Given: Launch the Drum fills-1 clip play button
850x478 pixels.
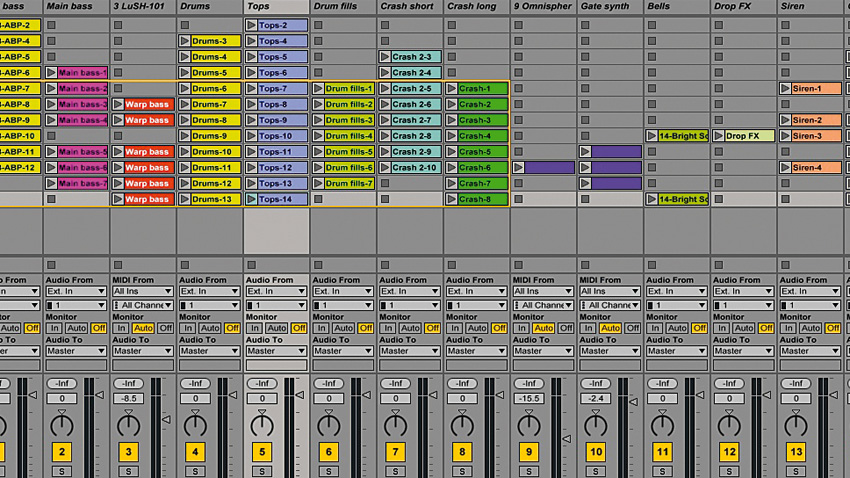Looking at the screenshot, I should click(x=318, y=88).
